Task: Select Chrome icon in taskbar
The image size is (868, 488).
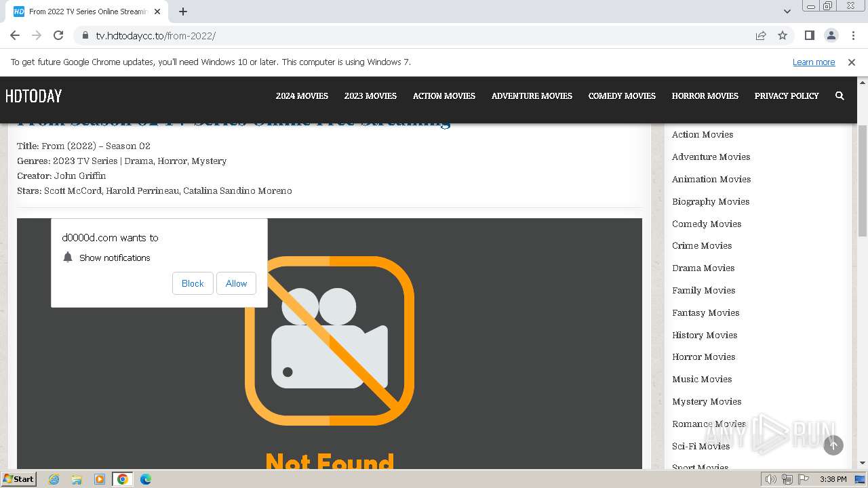Action: pos(123,479)
